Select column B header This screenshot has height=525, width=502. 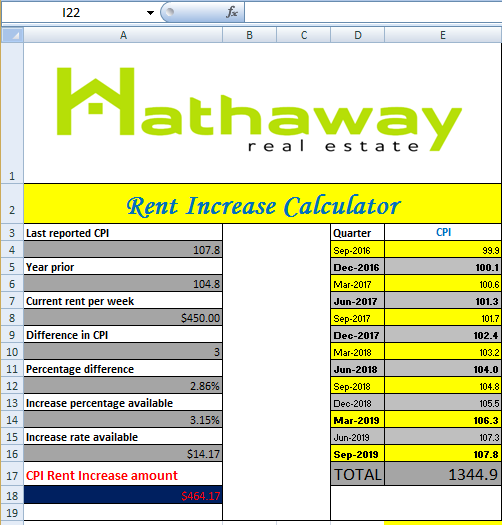(x=249, y=35)
